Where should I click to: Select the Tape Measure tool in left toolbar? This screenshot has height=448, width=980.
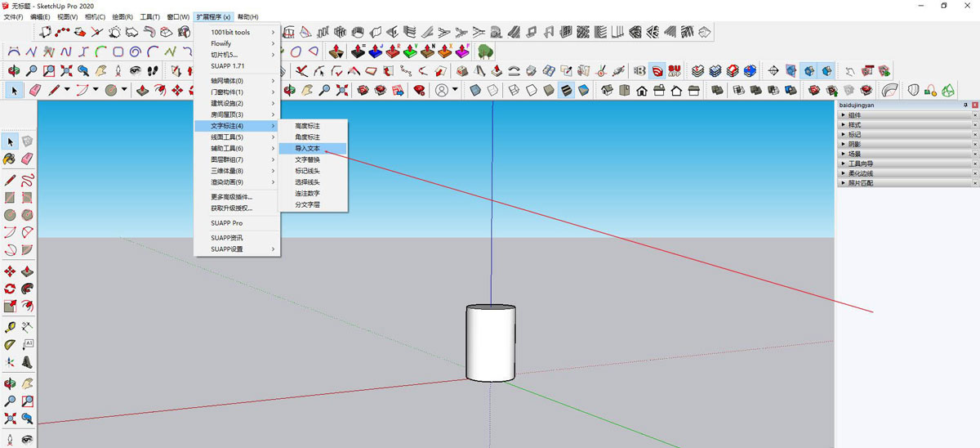tap(10, 327)
